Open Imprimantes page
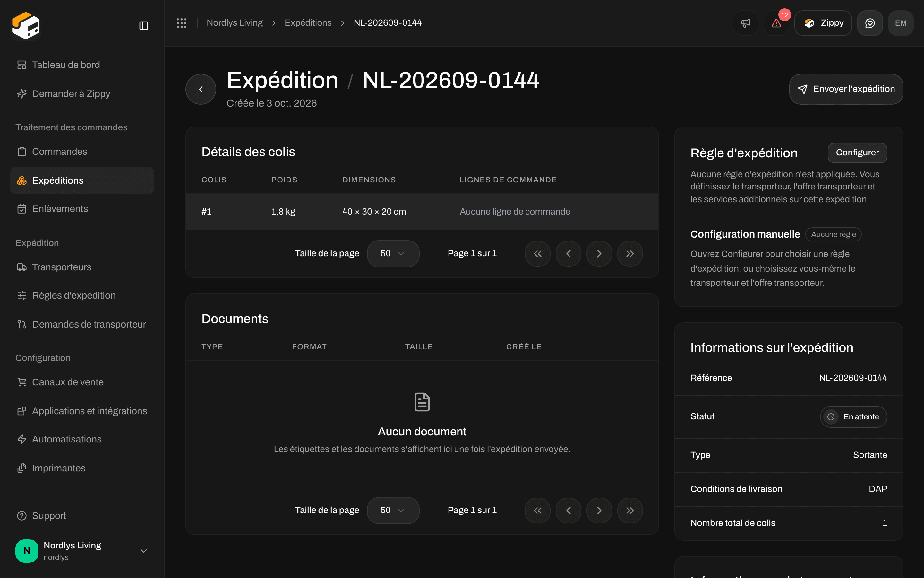This screenshot has height=578, width=924. (x=82, y=468)
